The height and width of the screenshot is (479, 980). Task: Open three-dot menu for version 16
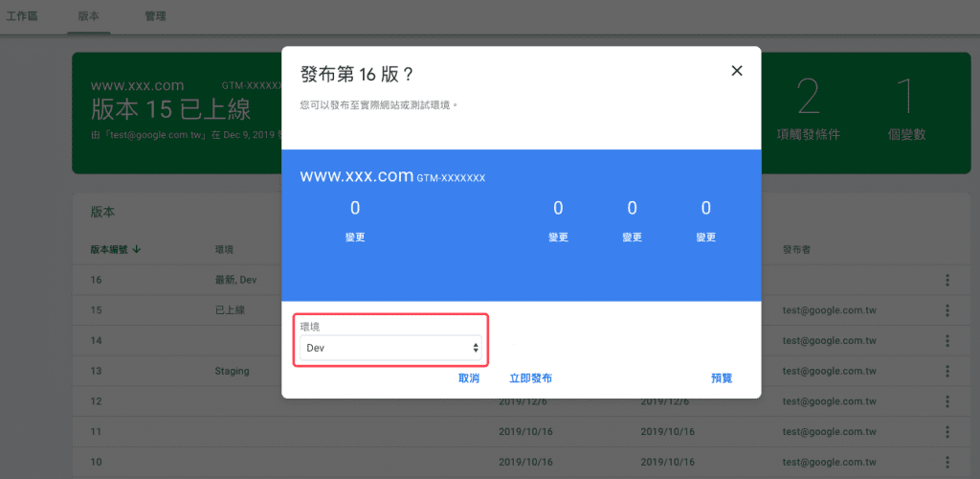point(947,280)
